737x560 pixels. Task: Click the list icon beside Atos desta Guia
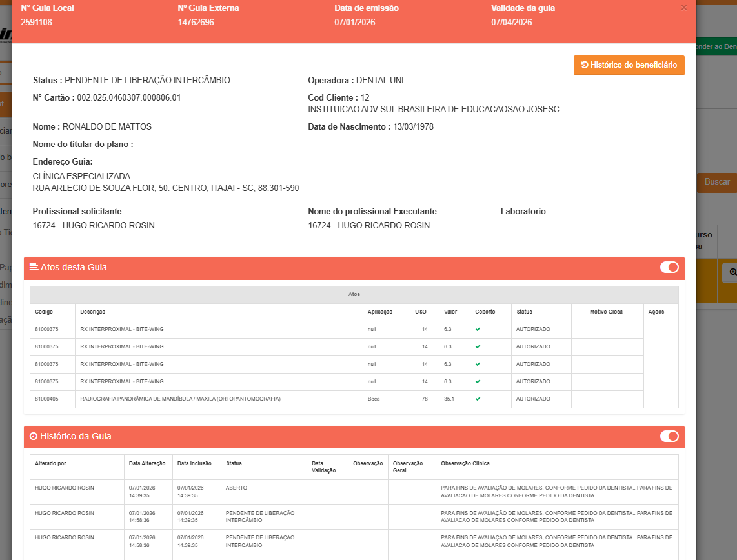click(x=34, y=267)
